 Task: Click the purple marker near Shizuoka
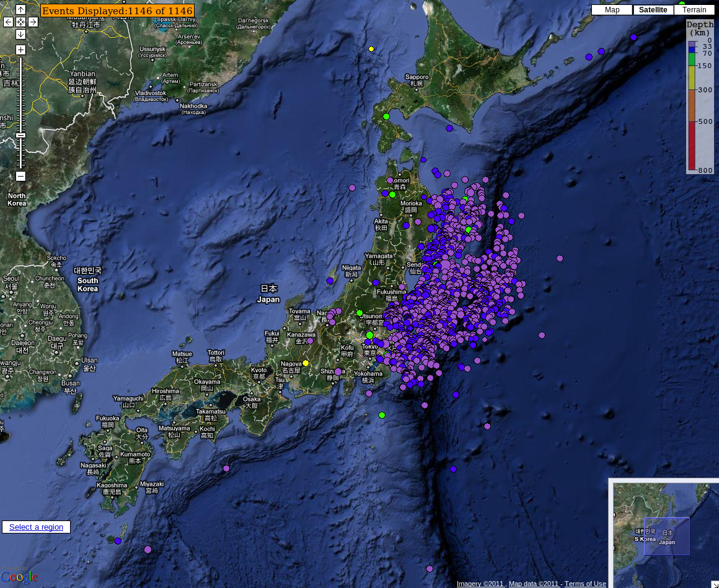[x=338, y=371]
